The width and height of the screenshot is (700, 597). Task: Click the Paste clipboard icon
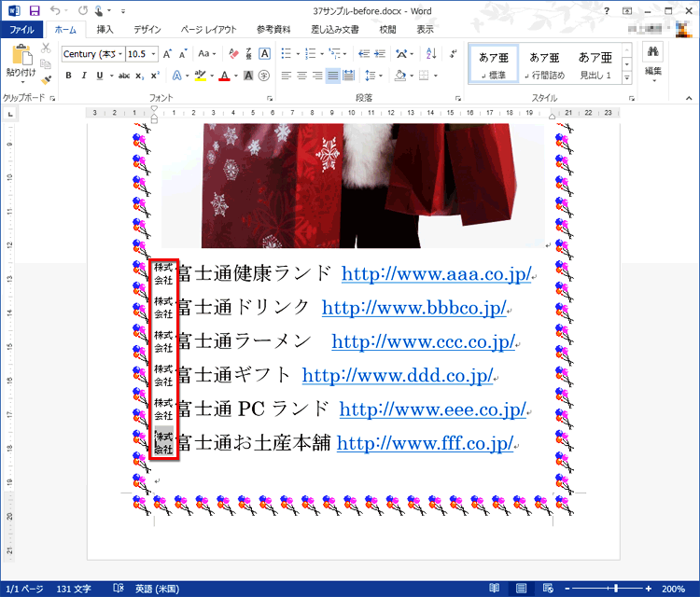point(21,56)
